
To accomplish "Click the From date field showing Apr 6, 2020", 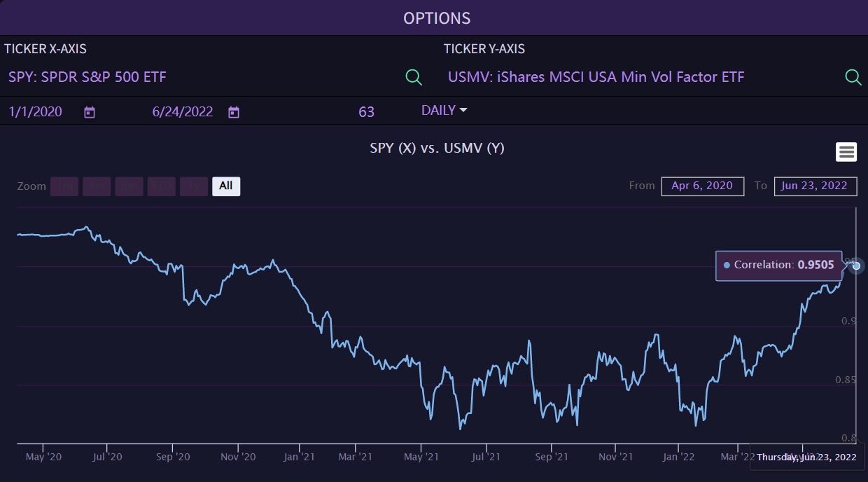I will [702, 186].
